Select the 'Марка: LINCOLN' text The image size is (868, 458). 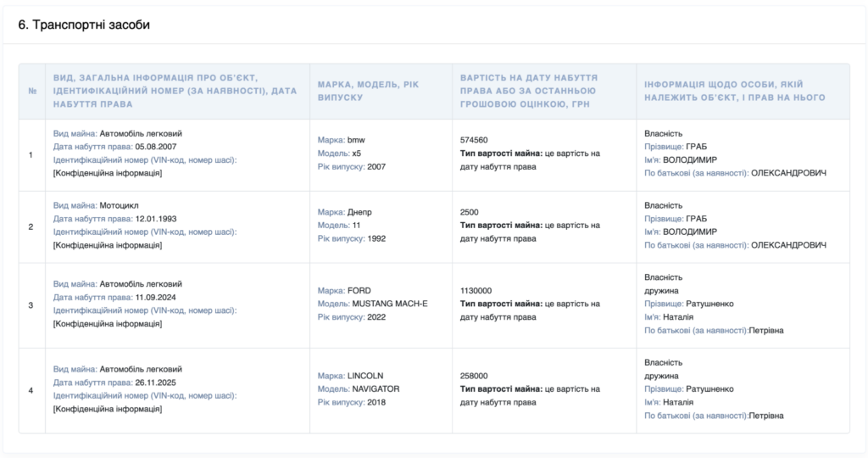(x=351, y=376)
